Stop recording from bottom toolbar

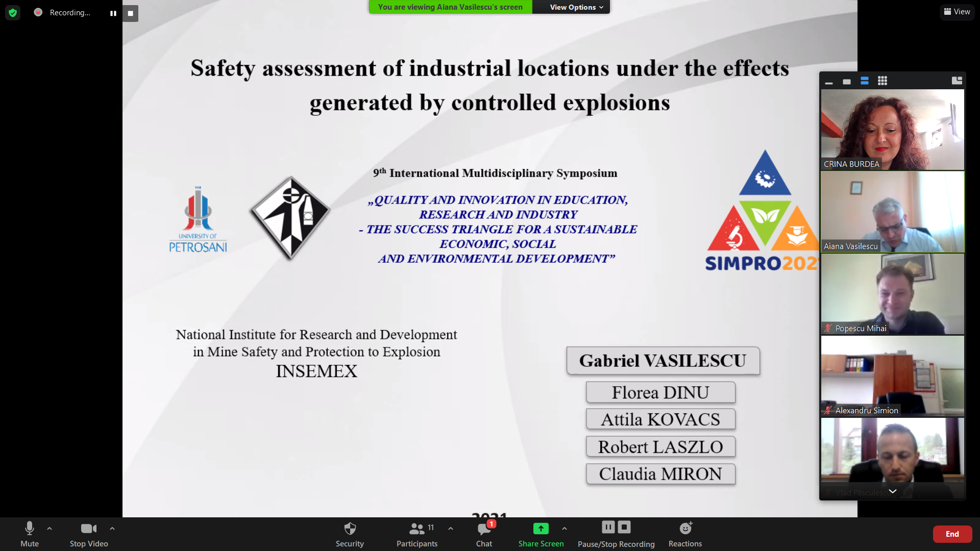624,527
